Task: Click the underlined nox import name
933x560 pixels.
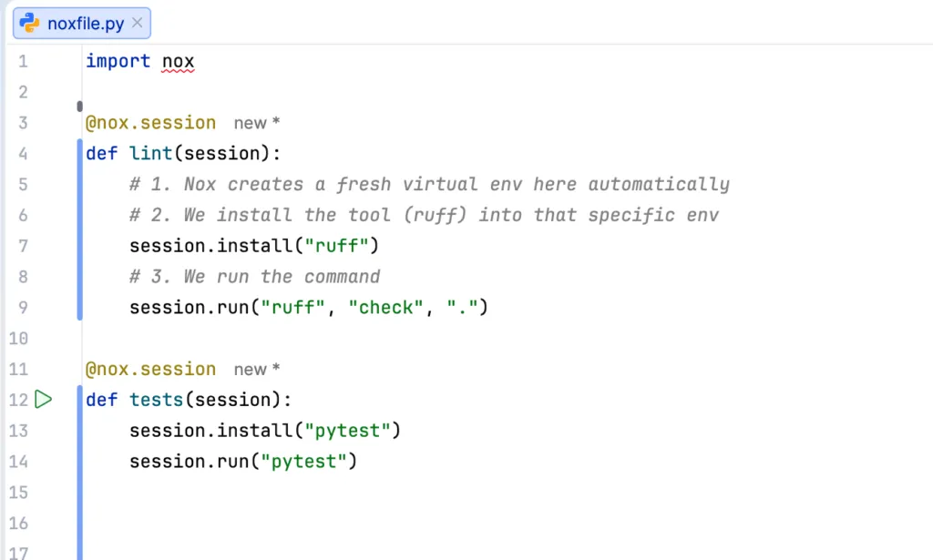Action: [x=178, y=61]
